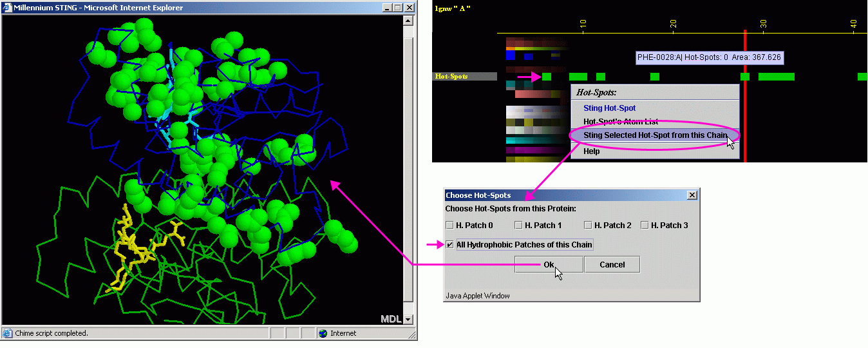Click the Internet zone globe icon in status bar

323,333
